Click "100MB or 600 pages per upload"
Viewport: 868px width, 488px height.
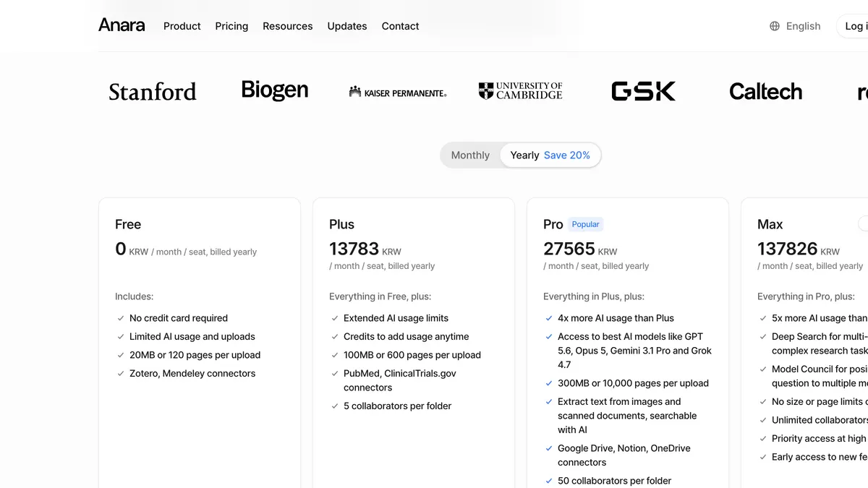click(x=412, y=355)
